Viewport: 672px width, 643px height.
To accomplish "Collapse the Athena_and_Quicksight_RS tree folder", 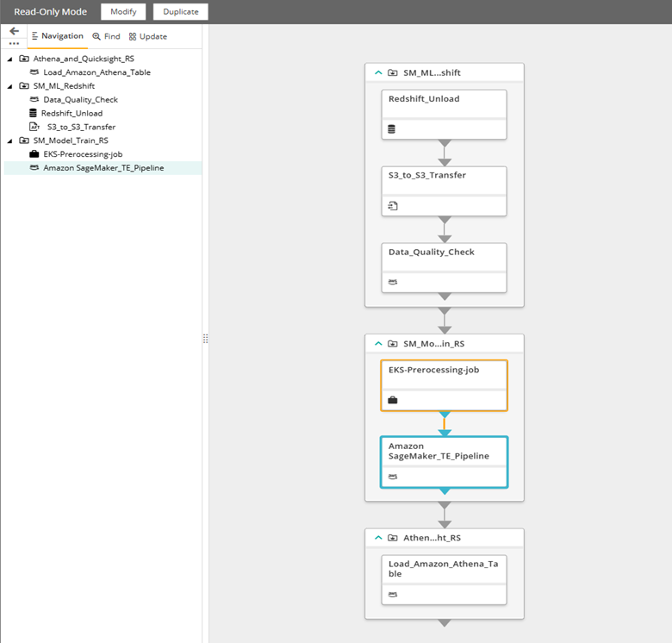I will coord(9,59).
